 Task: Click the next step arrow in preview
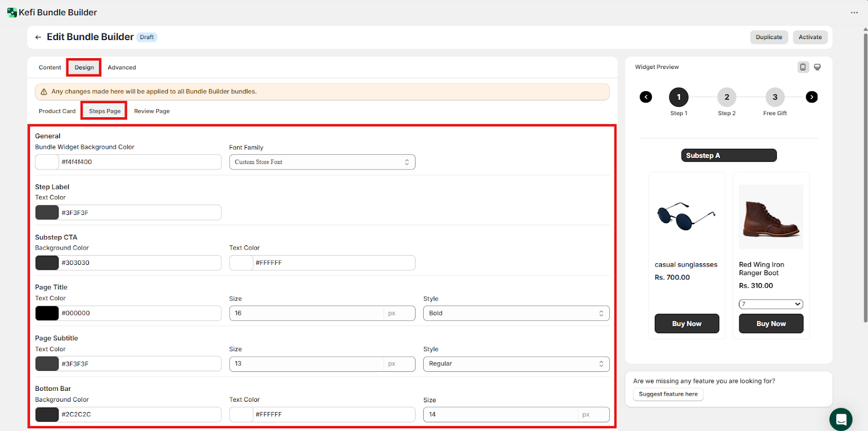(x=812, y=97)
